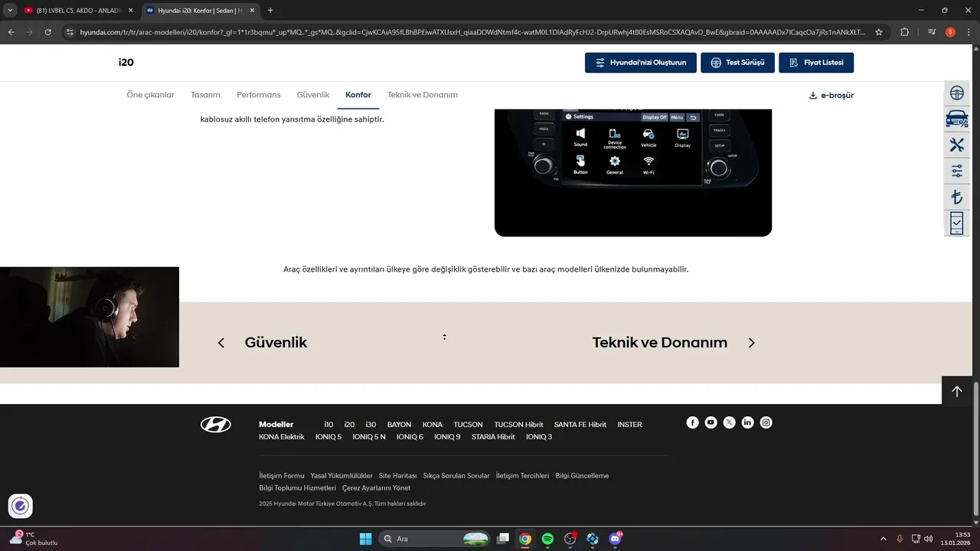This screenshot has width=980, height=551.
Task: Click the webcam overlay of man with headset
Action: (x=90, y=317)
